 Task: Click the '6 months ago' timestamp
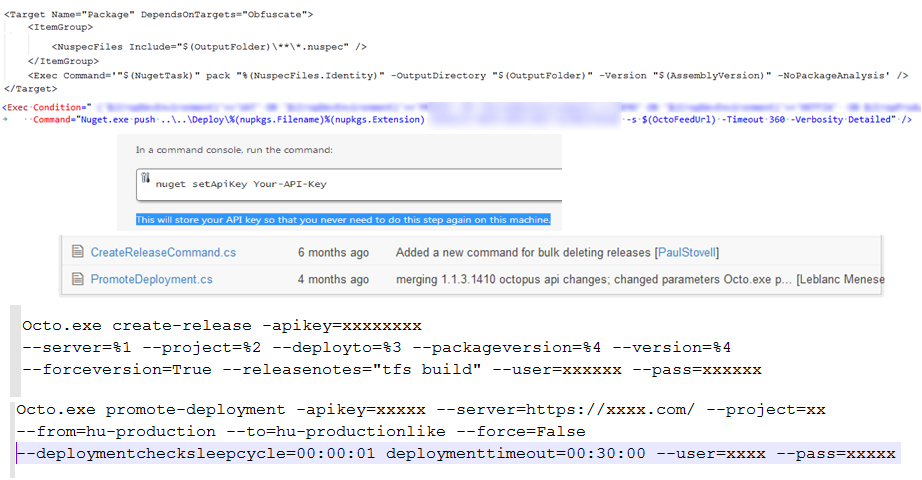[x=333, y=252]
